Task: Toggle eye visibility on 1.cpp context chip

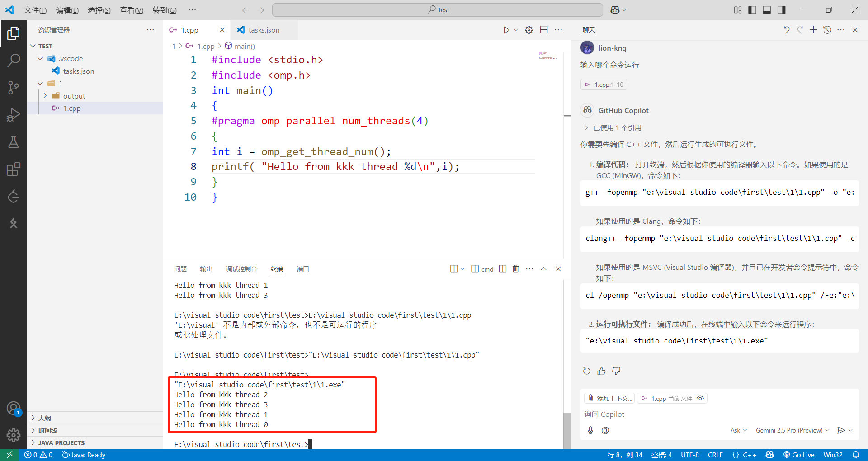Action: 700,398
